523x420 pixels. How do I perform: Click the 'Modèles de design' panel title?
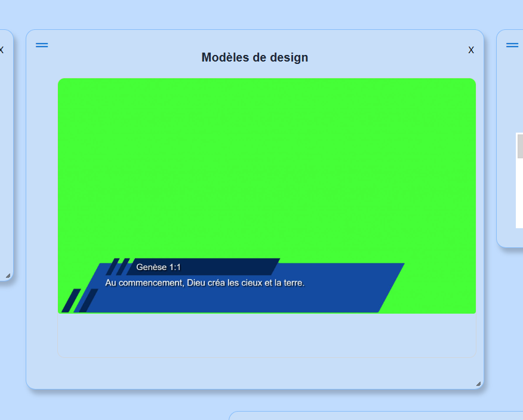(x=255, y=57)
